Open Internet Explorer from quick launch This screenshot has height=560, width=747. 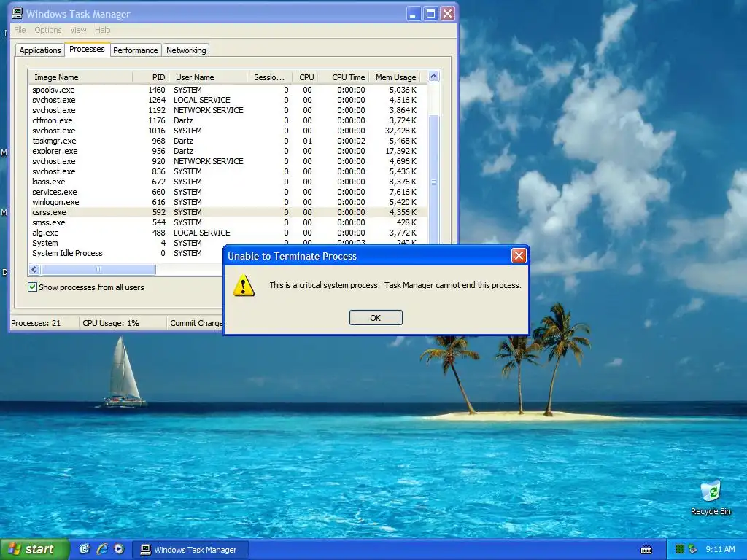click(102, 549)
